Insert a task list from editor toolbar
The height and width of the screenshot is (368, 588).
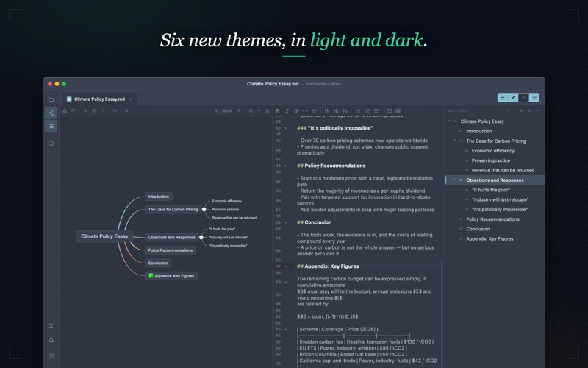tap(376, 111)
